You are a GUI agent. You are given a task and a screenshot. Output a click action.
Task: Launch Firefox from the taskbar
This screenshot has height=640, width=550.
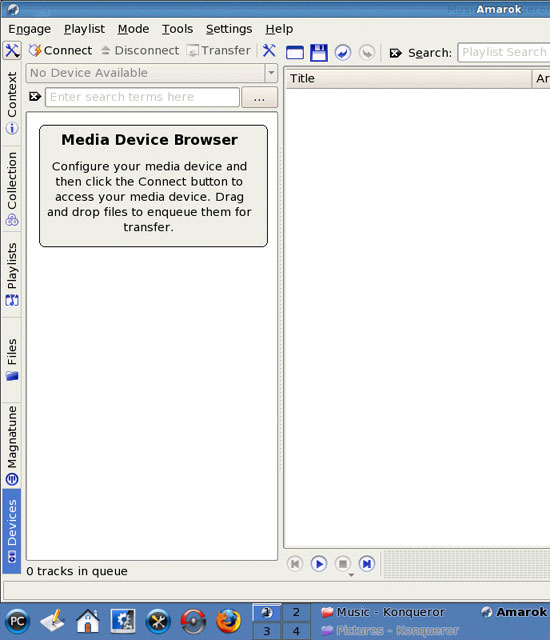pos(228,621)
